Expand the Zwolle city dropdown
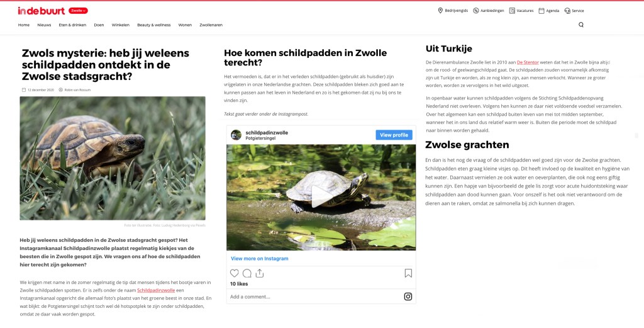This screenshot has width=644, height=328. [x=78, y=11]
